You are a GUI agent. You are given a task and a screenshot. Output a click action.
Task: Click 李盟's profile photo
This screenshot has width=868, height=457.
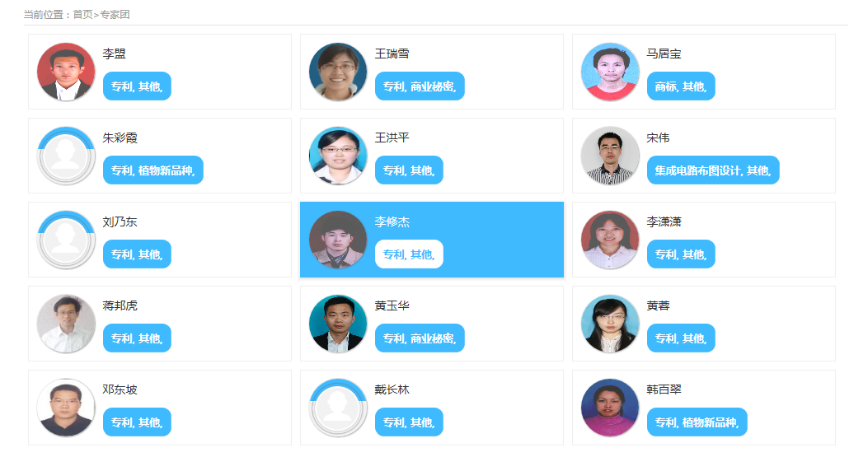[x=66, y=72]
